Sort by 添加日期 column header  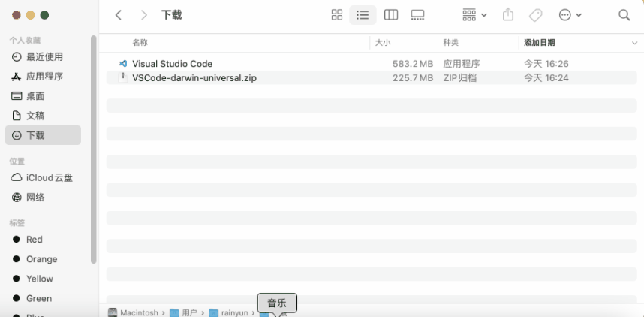tap(540, 43)
